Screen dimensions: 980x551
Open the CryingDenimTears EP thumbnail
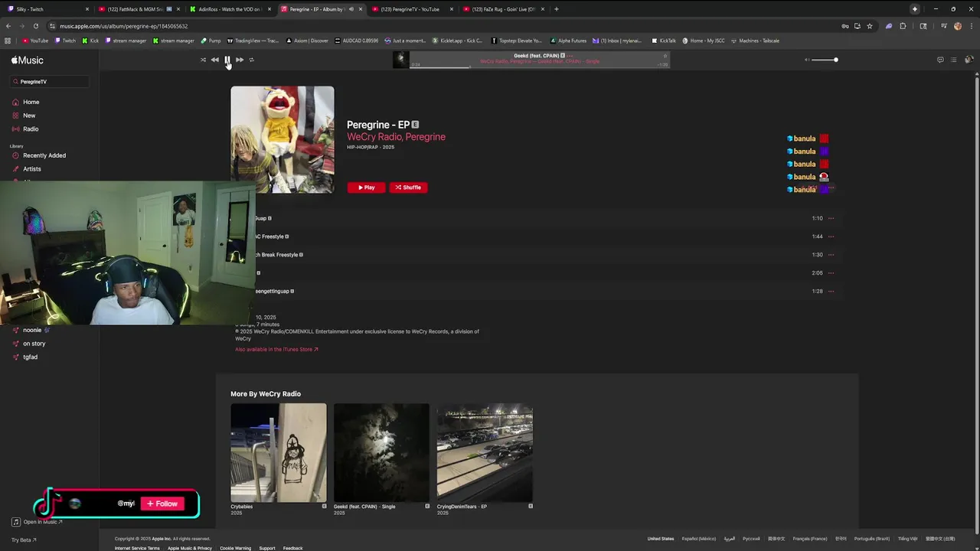click(485, 453)
